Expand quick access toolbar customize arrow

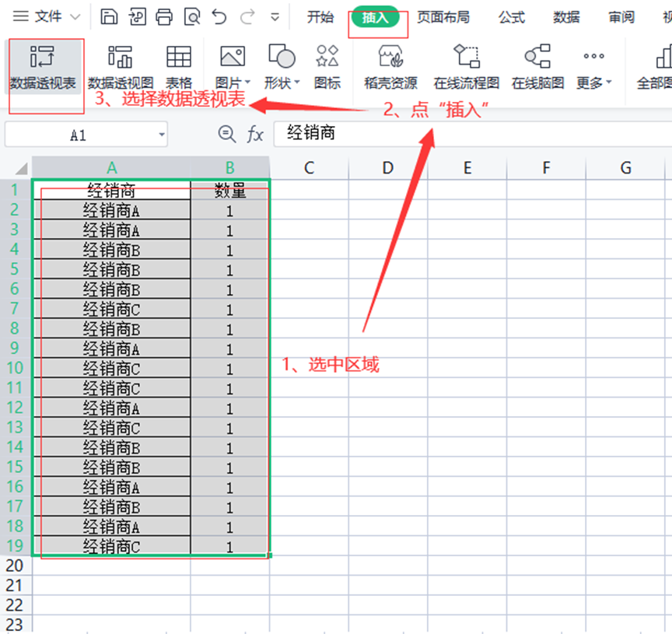pyautogui.click(x=275, y=18)
